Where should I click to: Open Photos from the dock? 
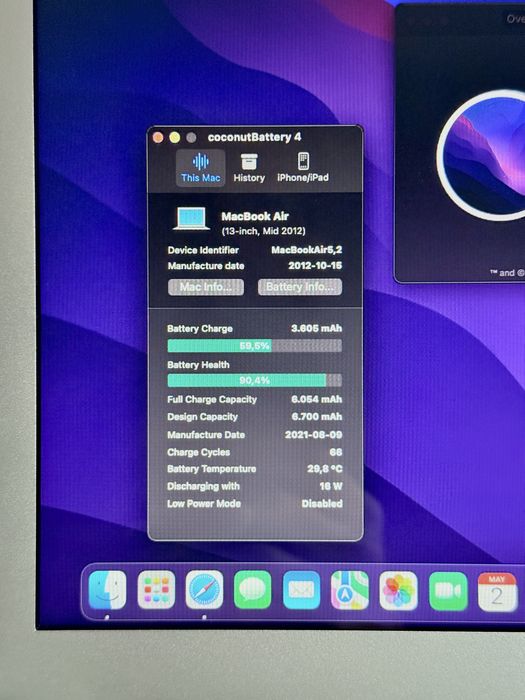pos(399,591)
